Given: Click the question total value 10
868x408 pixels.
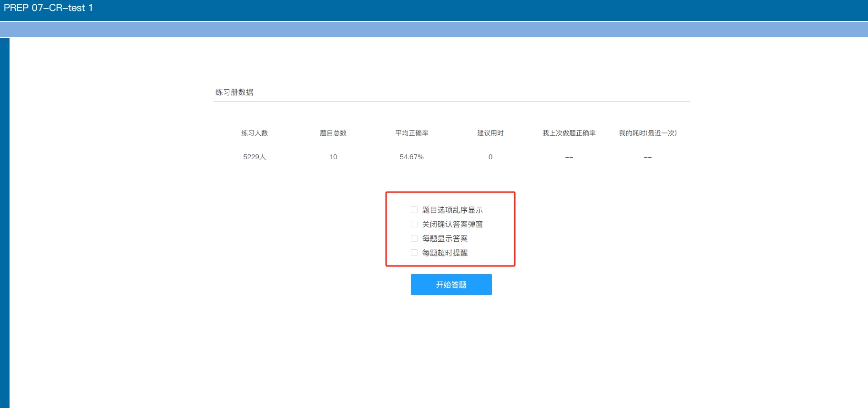Looking at the screenshot, I should click(333, 157).
